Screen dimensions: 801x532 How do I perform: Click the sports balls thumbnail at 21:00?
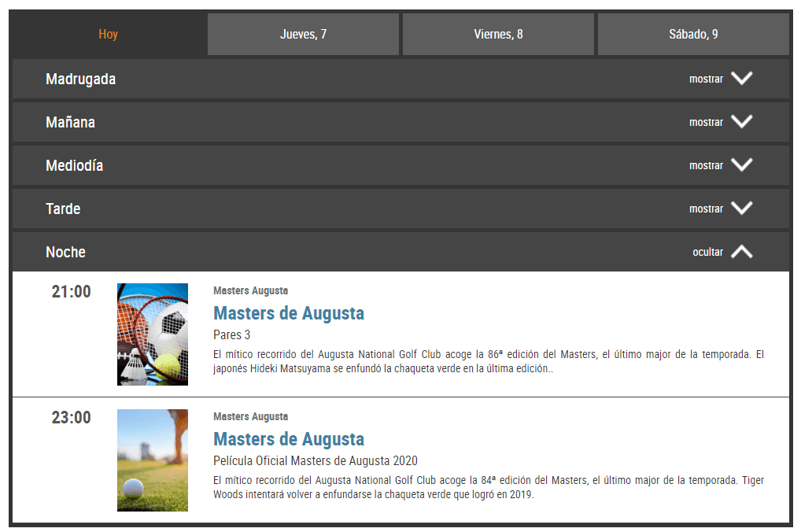point(153,334)
